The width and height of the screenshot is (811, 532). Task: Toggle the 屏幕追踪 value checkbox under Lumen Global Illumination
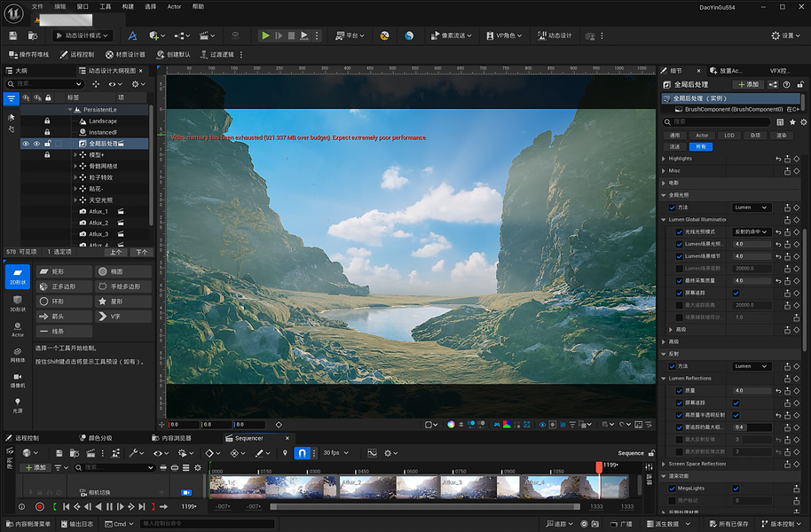pos(736,293)
